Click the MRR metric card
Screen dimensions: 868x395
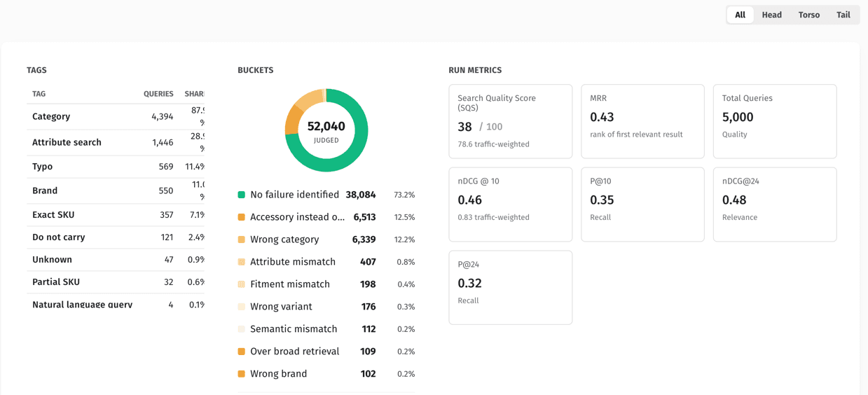tap(642, 121)
